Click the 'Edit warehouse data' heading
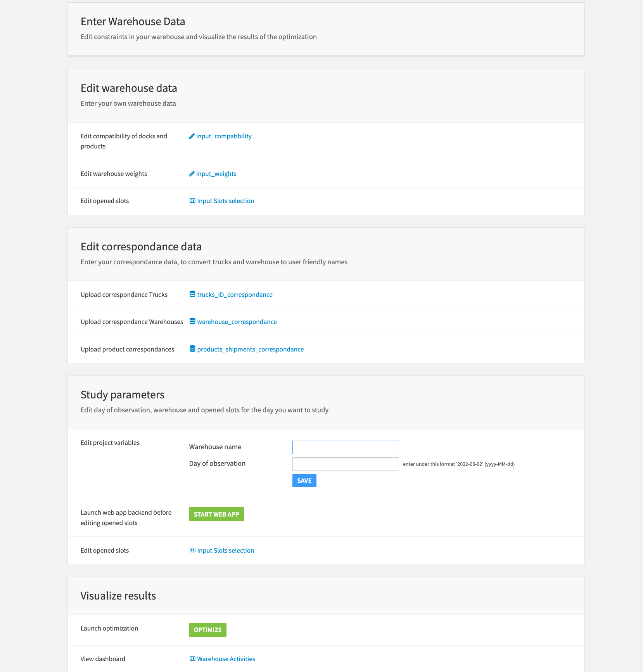Image resolution: width=643 pixels, height=672 pixels. pos(129,88)
